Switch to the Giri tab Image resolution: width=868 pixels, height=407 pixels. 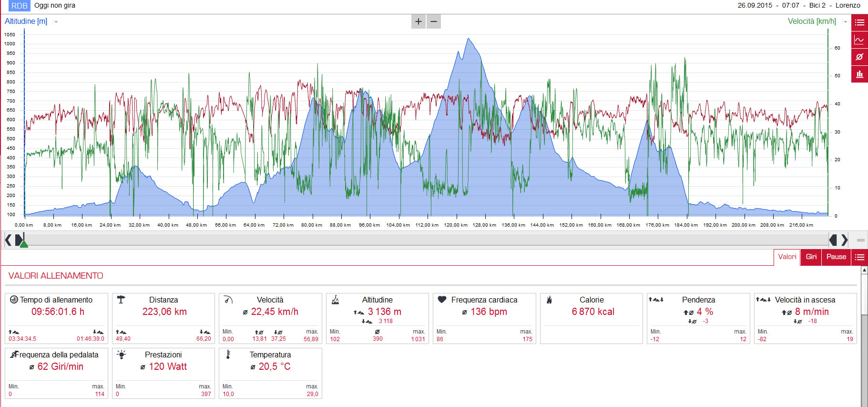point(811,257)
